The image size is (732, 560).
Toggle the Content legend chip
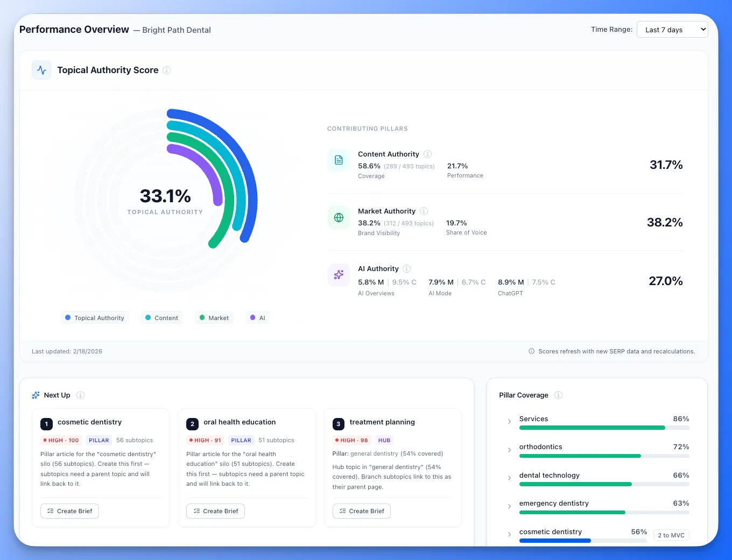[x=161, y=317]
